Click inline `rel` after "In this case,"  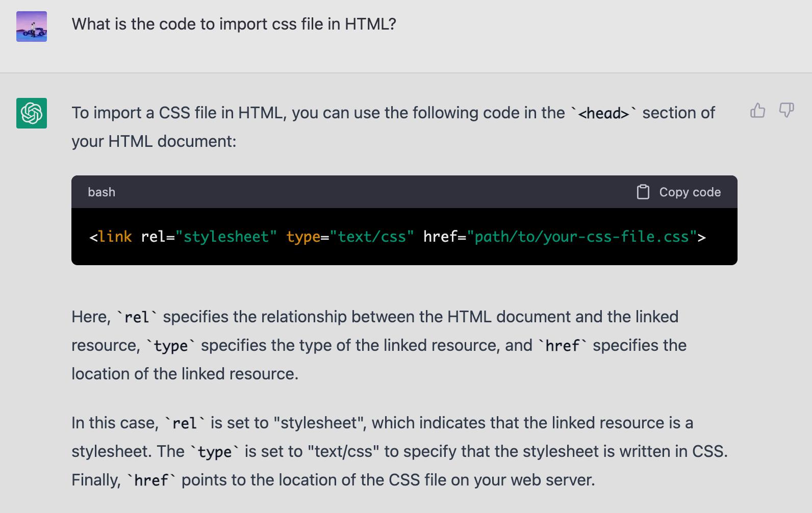click(184, 423)
